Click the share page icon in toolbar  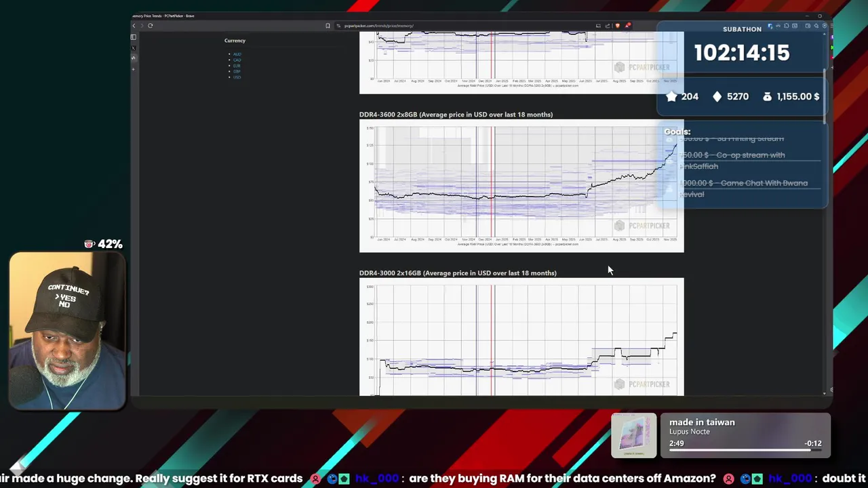pos(608,26)
